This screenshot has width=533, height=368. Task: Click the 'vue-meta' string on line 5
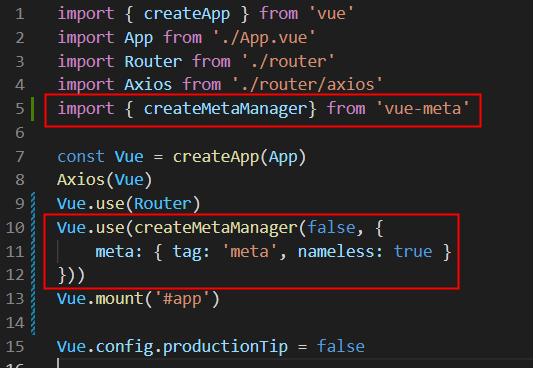[423, 109]
